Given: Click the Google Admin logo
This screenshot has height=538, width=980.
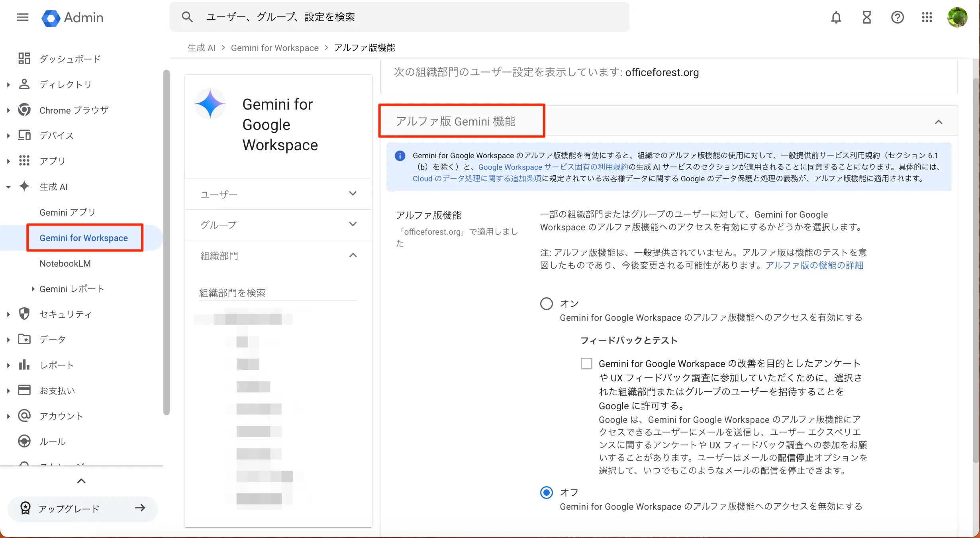Looking at the screenshot, I should click(x=72, y=18).
